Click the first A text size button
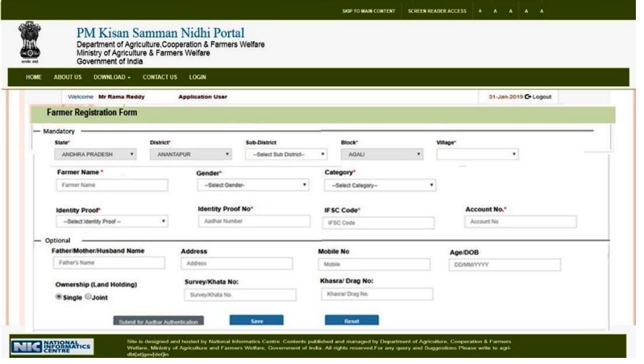The image size is (644, 364). click(x=480, y=11)
